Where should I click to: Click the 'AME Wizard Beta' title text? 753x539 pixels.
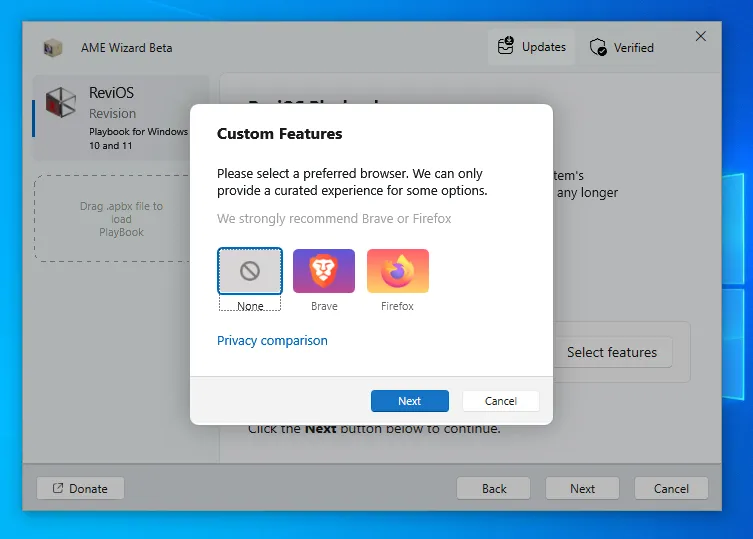point(127,48)
